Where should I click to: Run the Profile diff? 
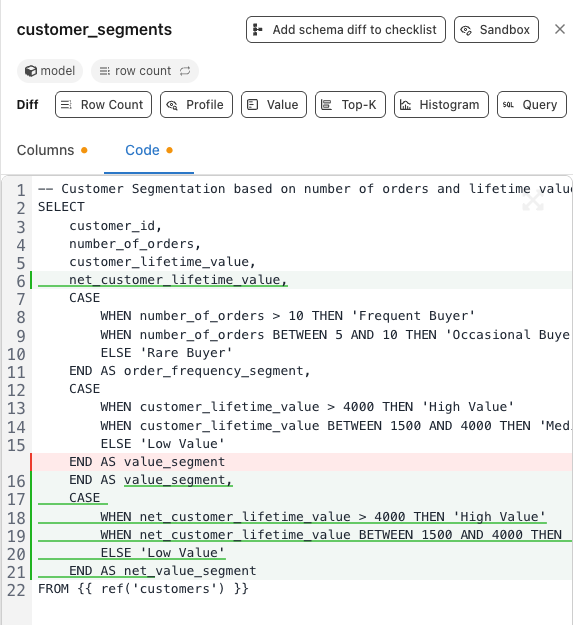point(196,104)
